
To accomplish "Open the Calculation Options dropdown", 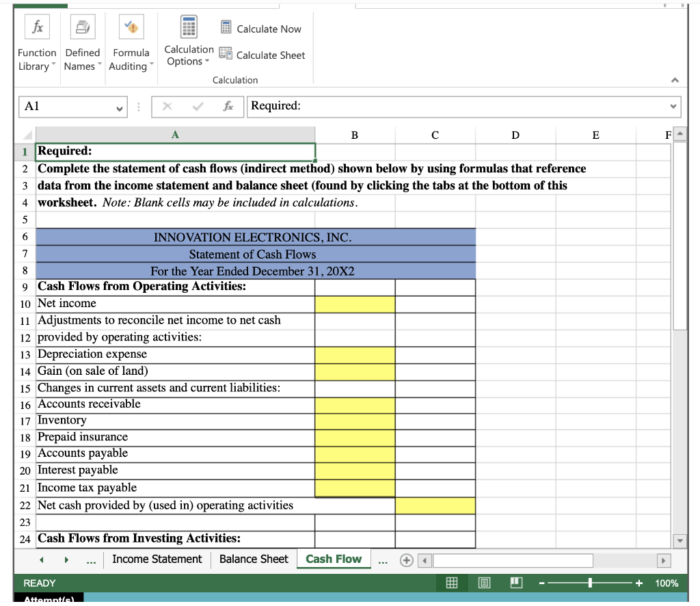I will point(189,42).
